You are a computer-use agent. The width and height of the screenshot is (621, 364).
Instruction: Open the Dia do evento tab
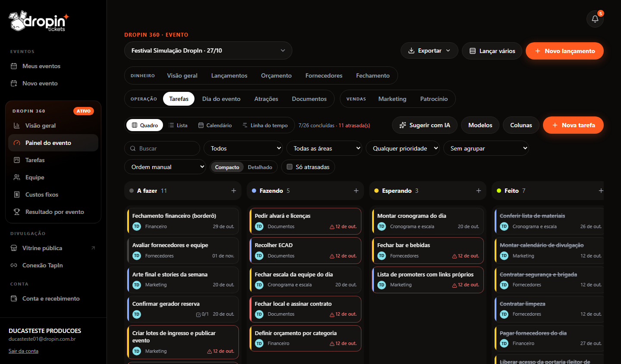pyautogui.click(x=221, y=99)
